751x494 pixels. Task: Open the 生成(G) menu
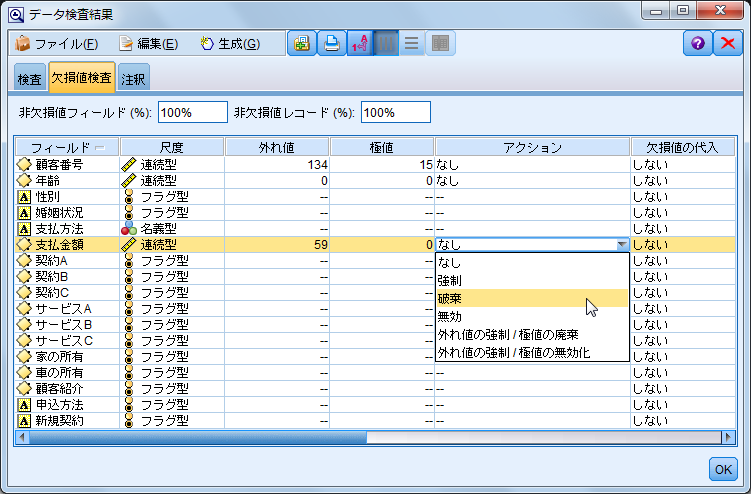(x=230, y=44)
